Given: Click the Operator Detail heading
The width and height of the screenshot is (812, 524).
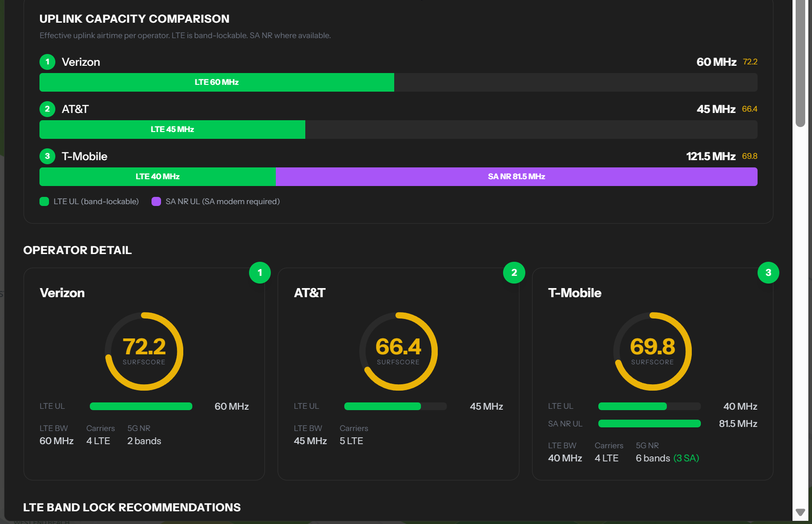Looking at the screenshot, I should coord(78,250).
